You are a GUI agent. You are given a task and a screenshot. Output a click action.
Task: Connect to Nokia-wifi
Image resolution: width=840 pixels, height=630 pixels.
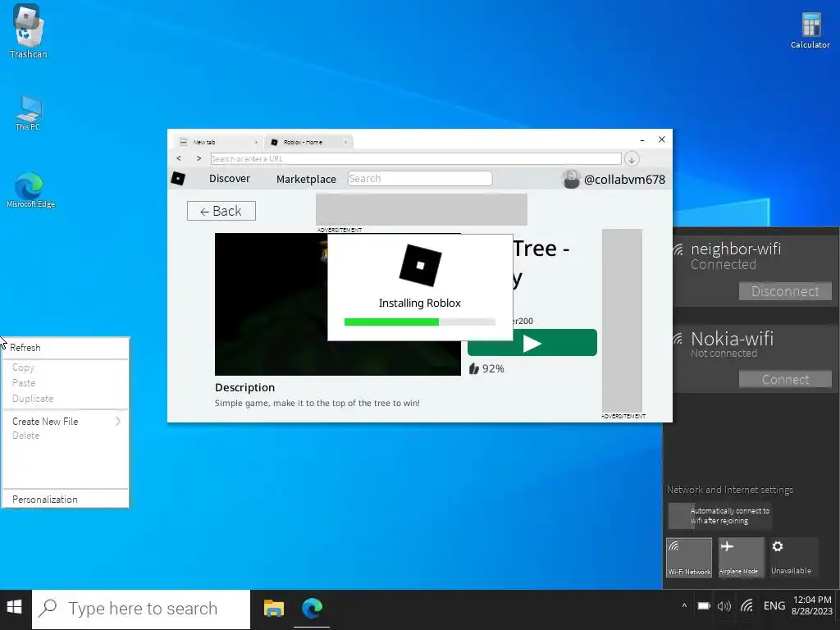(x=785, y=379)
